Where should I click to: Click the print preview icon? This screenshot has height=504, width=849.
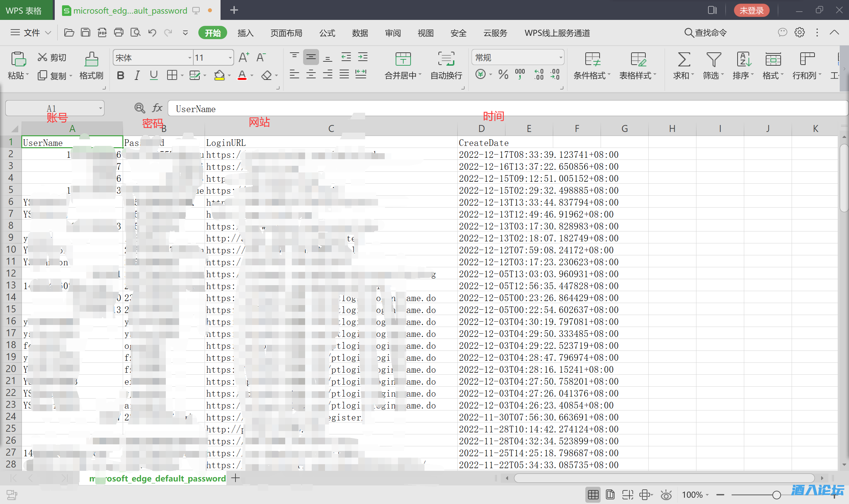click(x=135, y=32)
